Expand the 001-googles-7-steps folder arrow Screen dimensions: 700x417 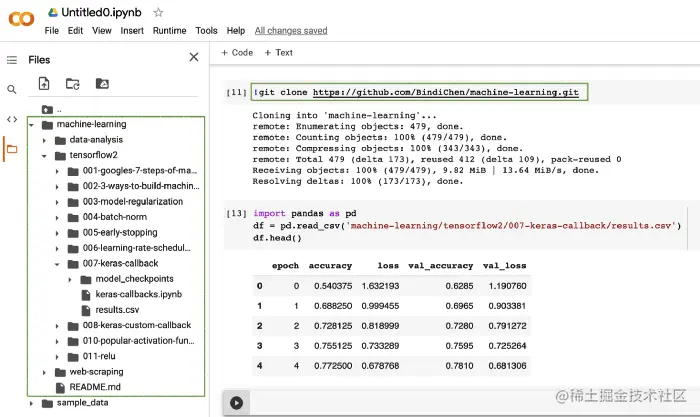[57, 171]
